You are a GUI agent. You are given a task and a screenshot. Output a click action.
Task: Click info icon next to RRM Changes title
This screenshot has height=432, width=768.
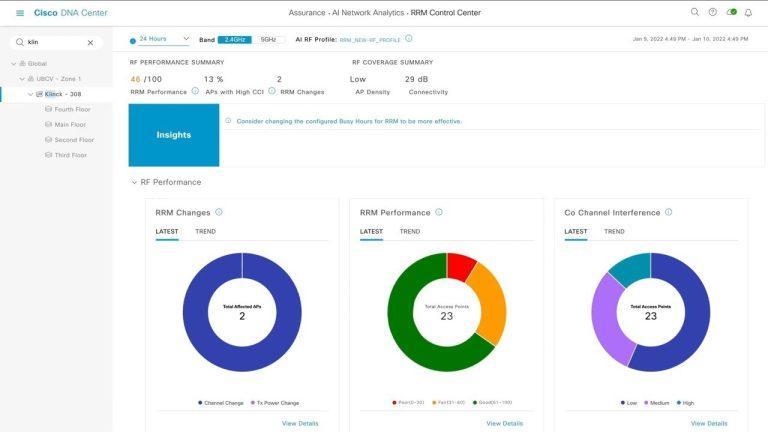(x=219, y=212)
